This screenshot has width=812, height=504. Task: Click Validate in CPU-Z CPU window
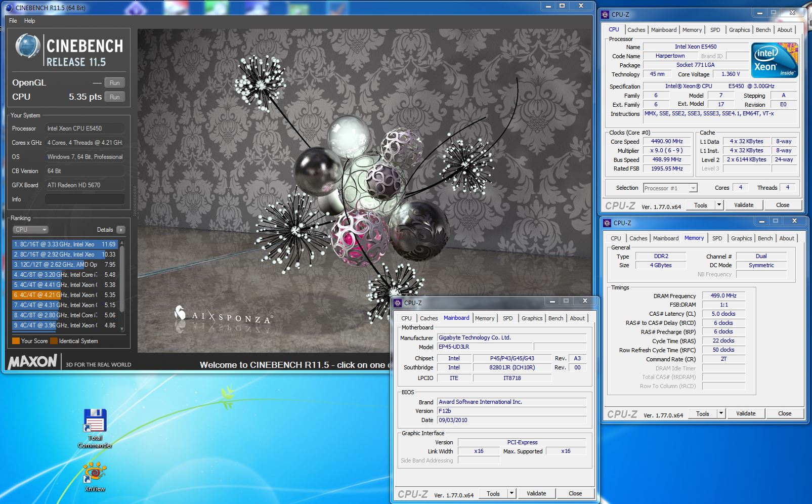click(x=744, y=205)
